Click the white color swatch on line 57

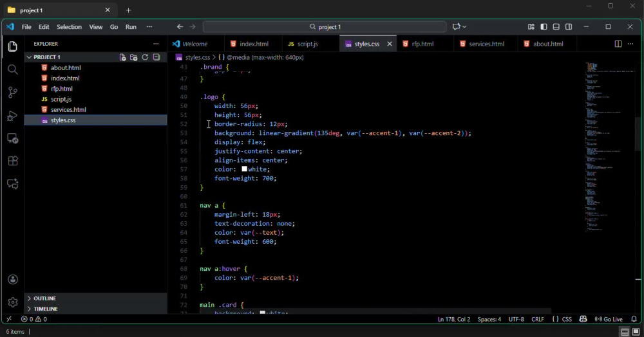coord(244,169)
